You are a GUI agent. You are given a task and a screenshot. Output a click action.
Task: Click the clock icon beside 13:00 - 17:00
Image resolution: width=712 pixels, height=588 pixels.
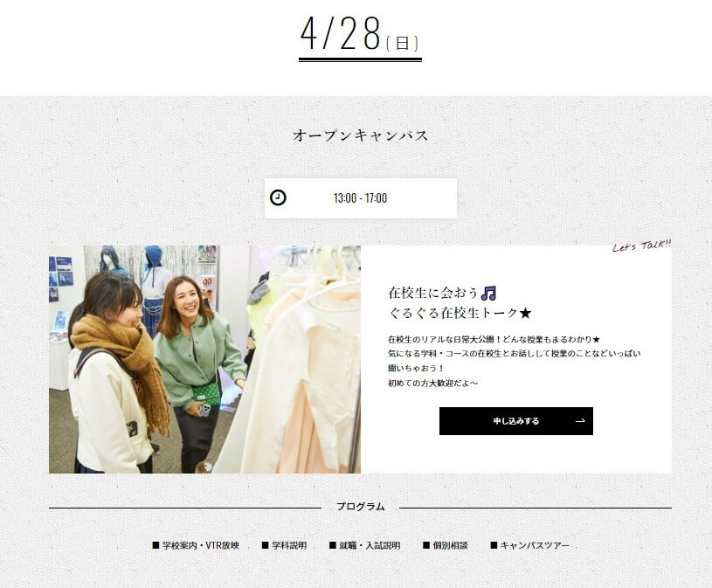(278, 197)
